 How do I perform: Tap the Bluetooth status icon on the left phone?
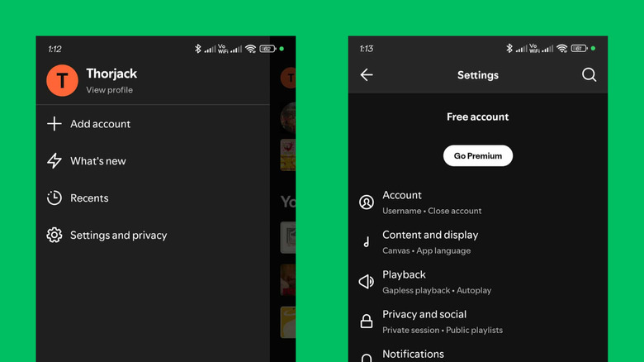(198, 49)
